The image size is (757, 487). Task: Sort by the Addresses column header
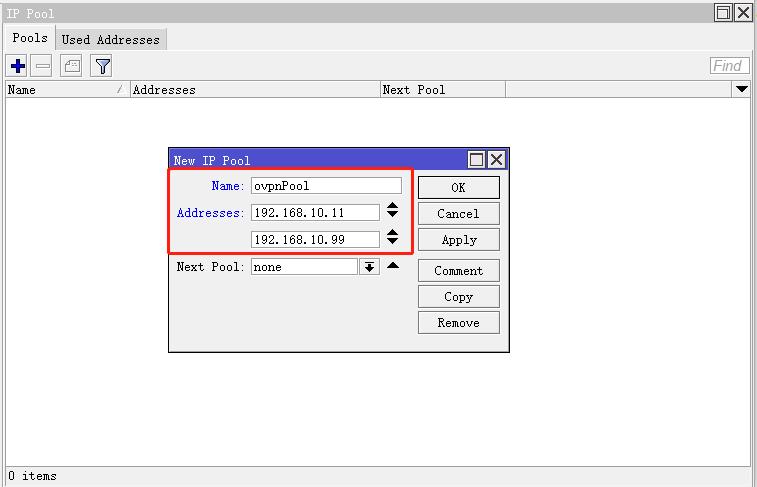click(255, 90)
